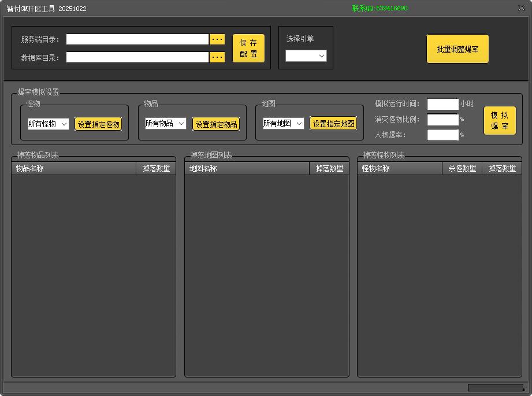The height and width of the screenshot is (396, 532).
Task: Click the 批量调整爆率 button
Action: [x=457, y=49]
